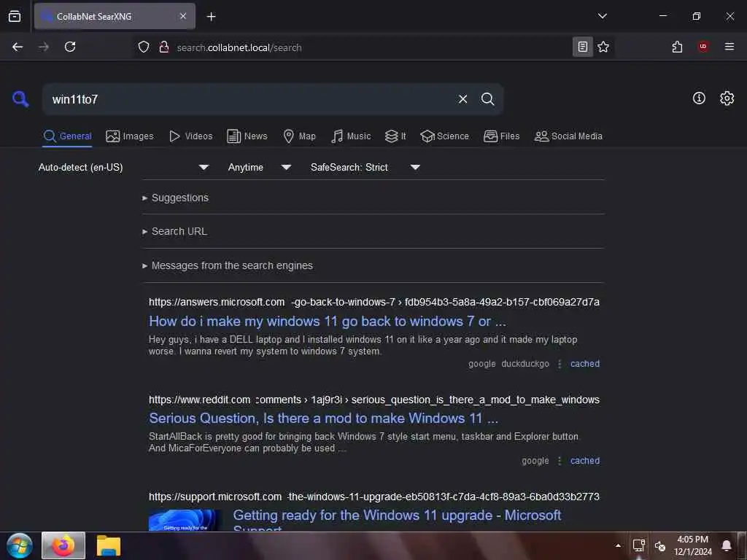Open the Windows Start button

coord(20,545)
